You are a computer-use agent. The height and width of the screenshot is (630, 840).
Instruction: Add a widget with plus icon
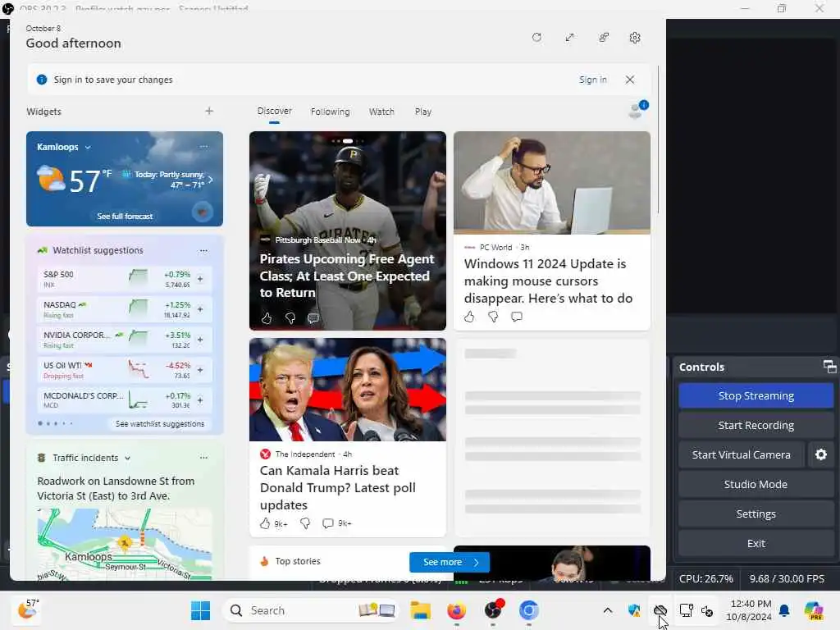(x=209, y=111)
